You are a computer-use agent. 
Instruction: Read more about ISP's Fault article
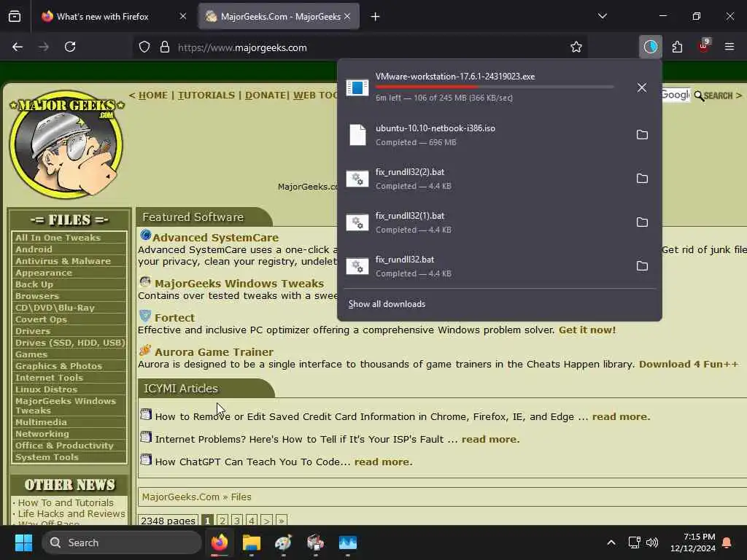[490, 440]
